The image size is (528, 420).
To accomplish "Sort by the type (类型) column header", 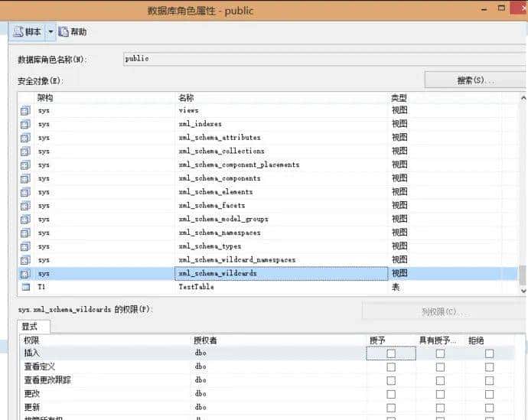I will (399, 98).
